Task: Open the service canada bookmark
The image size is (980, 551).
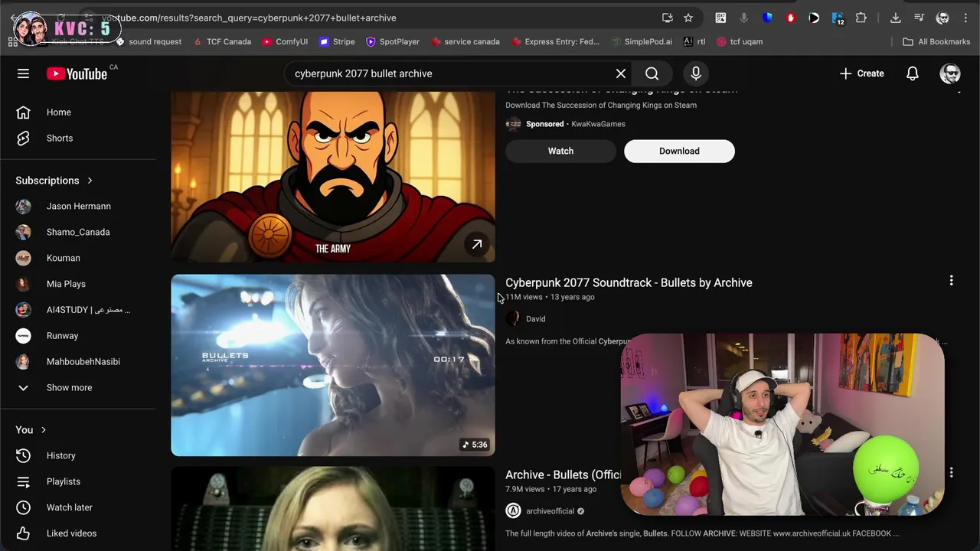Action: click(x=465, y=42)
